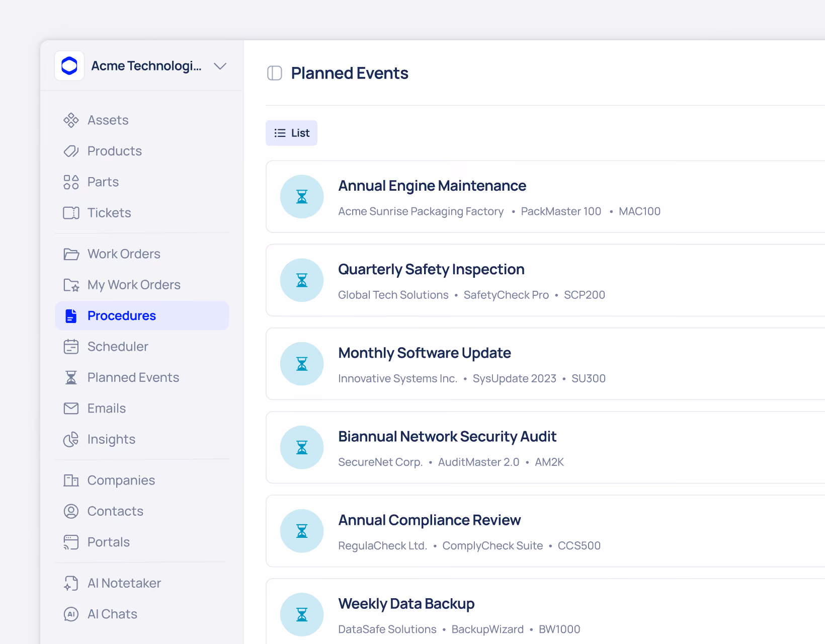
Task: Expand the Acme Technologies workspace dropdown
Action: click(x=220, y=66)
